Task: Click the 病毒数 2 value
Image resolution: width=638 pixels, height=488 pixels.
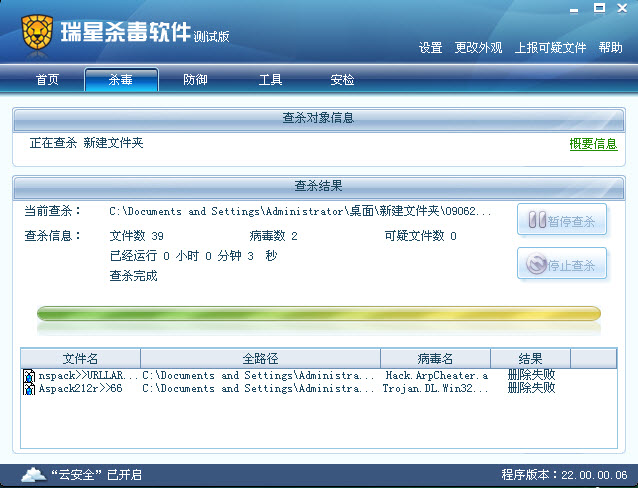Action: 273,236
